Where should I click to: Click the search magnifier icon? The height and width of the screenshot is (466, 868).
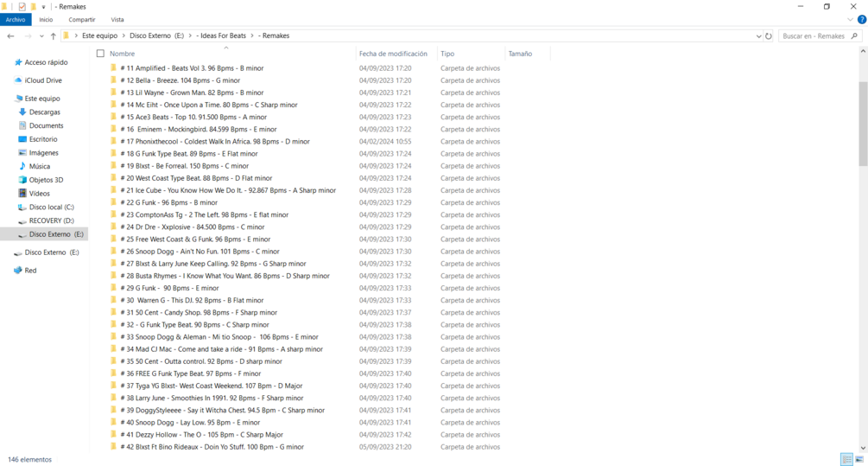pyautogui.click(x=854, y=36)
